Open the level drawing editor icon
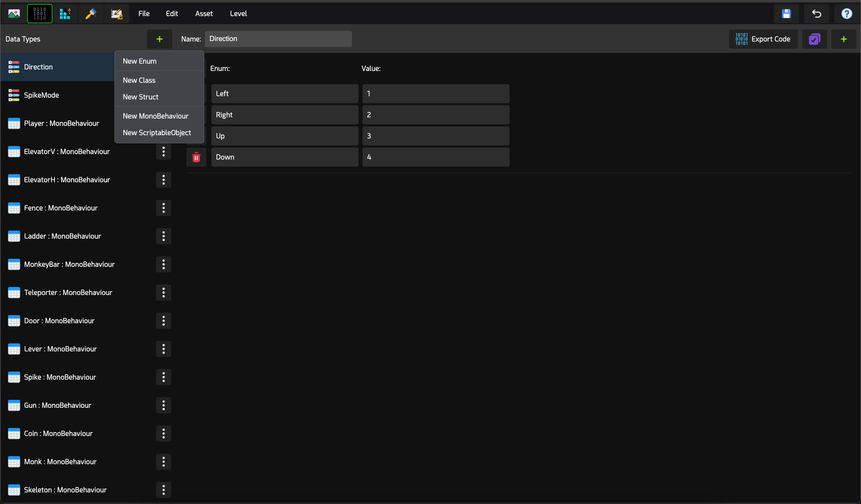This screenshot has width=861, height=504. (117, 14)
